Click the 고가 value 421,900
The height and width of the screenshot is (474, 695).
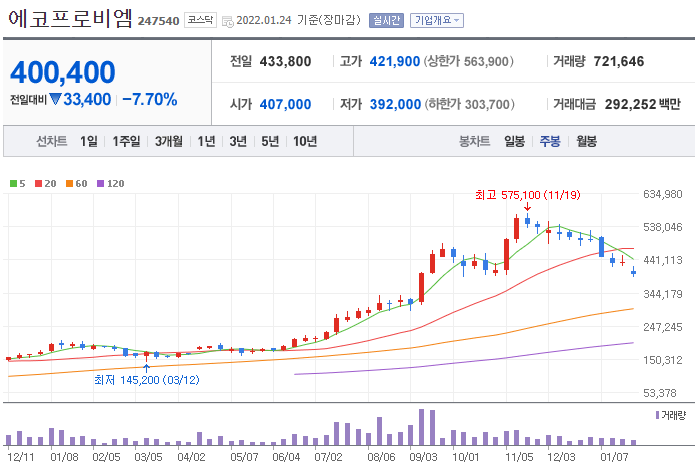pos(394,61)
